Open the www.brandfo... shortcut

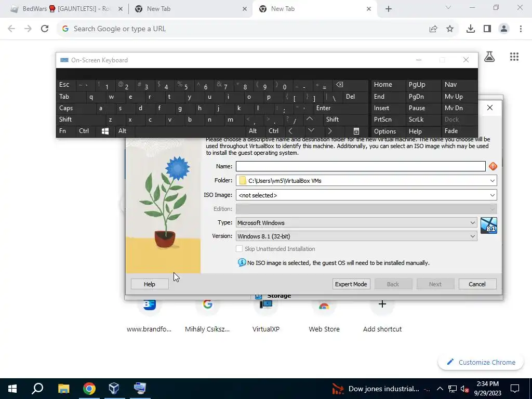(x=149, y=316)
